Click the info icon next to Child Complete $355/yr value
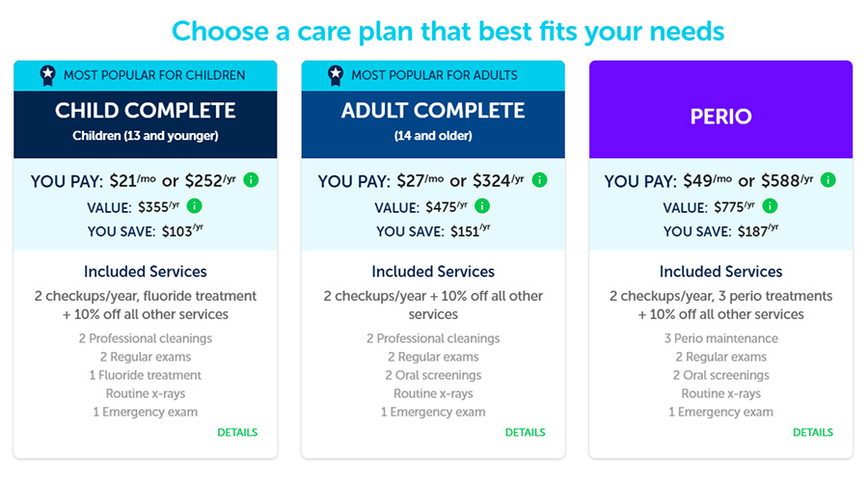 [194, 206]
